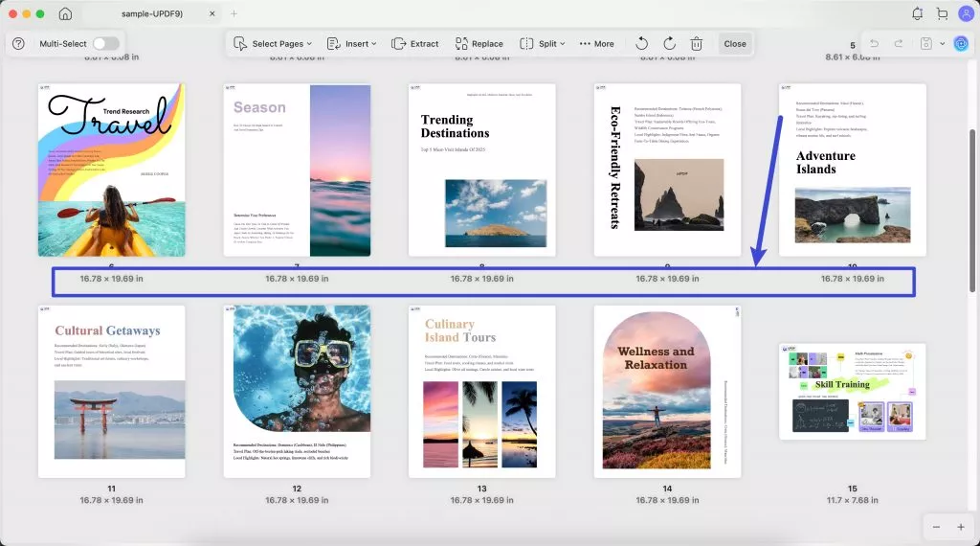The width and height of the screenshot is (980, 546).
Task: Open the Insert dropdown menu
Action: pos(352,44)
